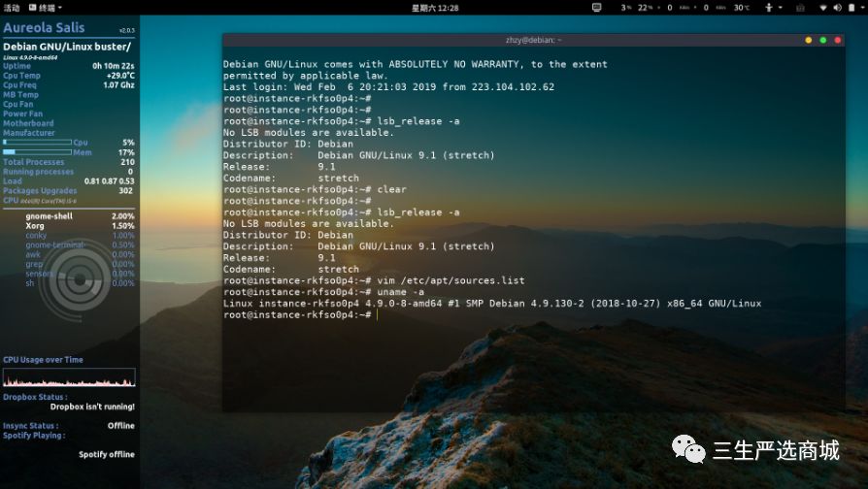Click the Packages Upgrades row showing 302
The height and width of the screenshot is (489, 868).
pyautogui.click(x=69, y=190)
